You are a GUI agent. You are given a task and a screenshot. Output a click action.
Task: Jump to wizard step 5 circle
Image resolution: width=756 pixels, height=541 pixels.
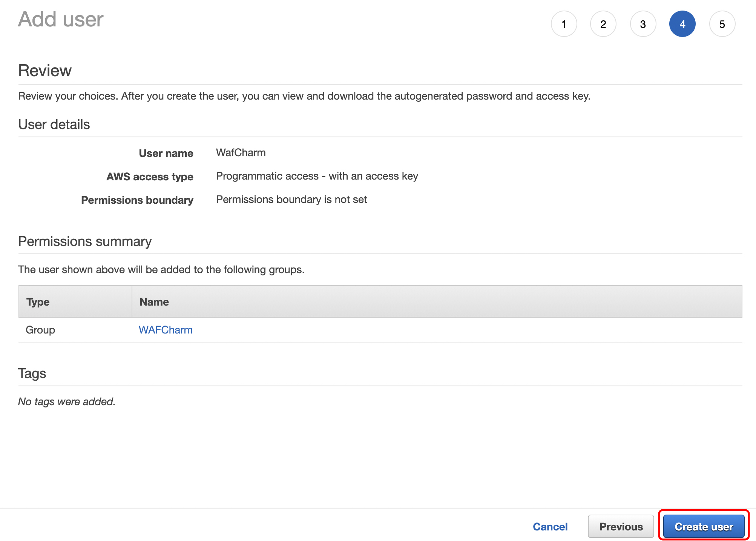722,24
